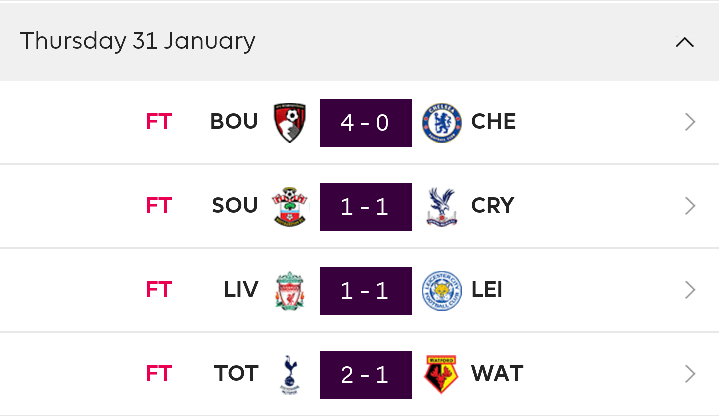Viewport: 719px width, 416px height.
Task: Collapse the Thursday 31 January section
Action: (x=685, y=42)
